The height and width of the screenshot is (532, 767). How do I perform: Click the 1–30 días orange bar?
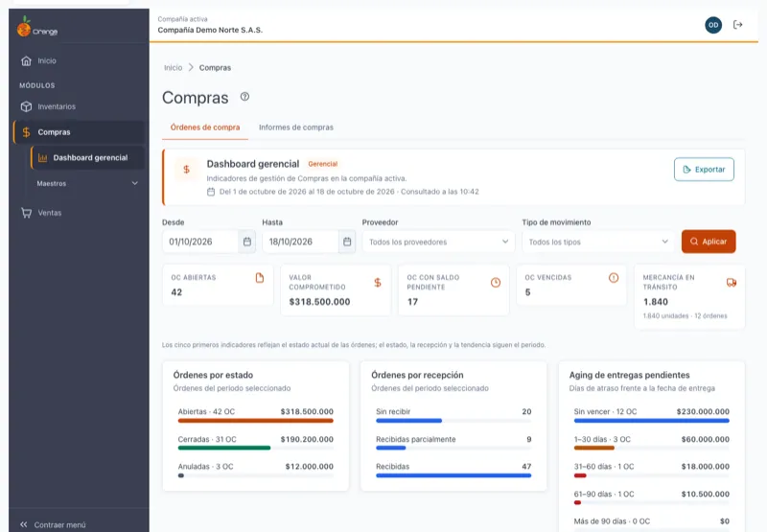(593, 448)
